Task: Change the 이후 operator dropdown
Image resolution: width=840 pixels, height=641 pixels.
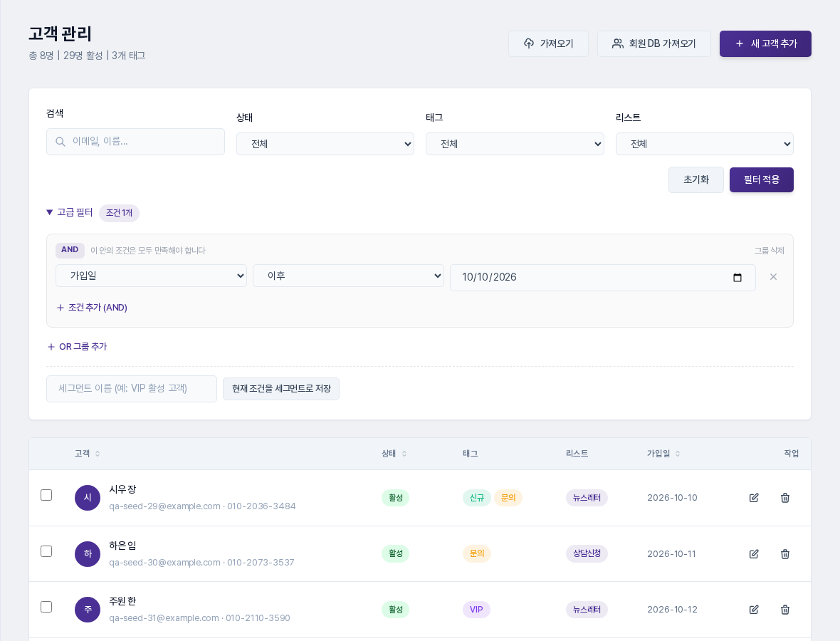Action: coord(348,276)
